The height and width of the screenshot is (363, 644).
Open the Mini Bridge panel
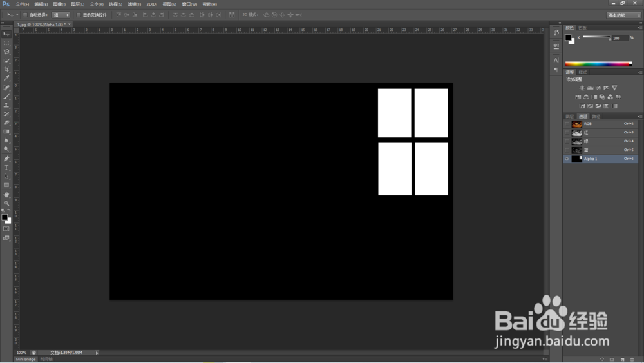26,359
